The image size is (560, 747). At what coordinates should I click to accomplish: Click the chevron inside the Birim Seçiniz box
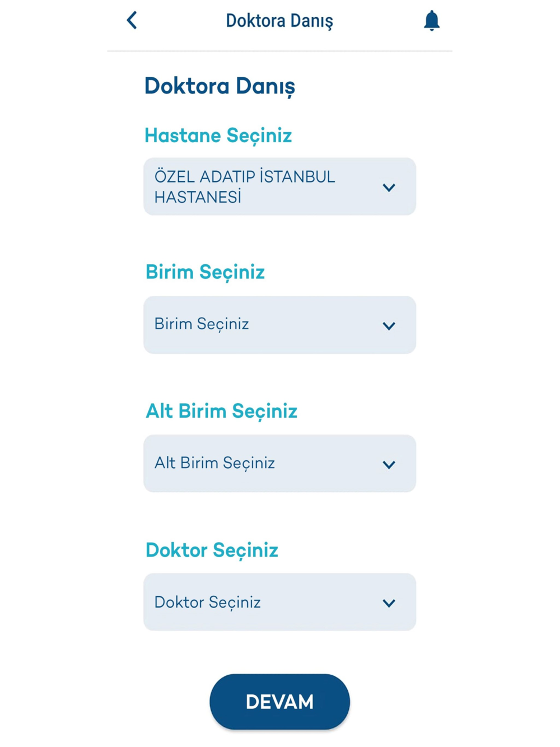tap(389, 326)
